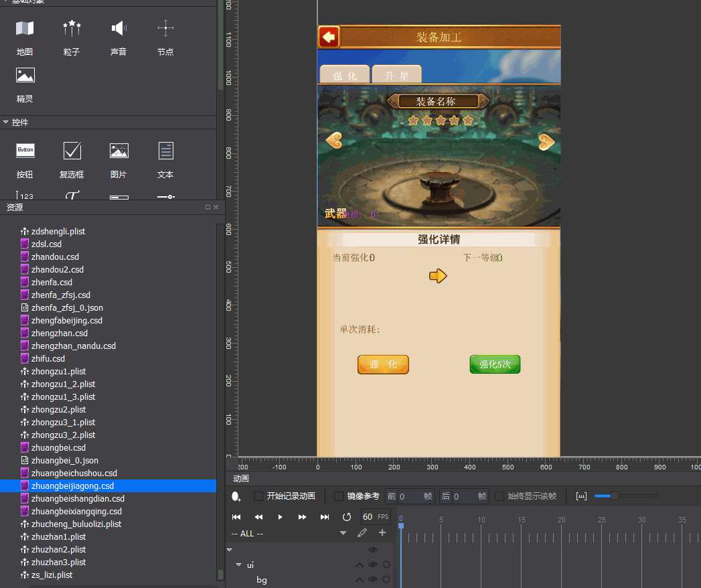Click the 强化 tab in canvas
701x588 pixels.
tap(345, 75)
